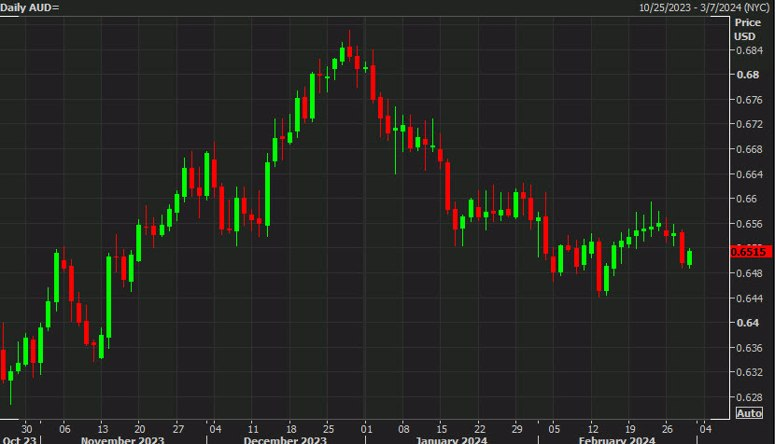Screen dimensions: 775x444
Task: Click the Auto scale button
Action: pyautogui.click(x=749, y=413)
